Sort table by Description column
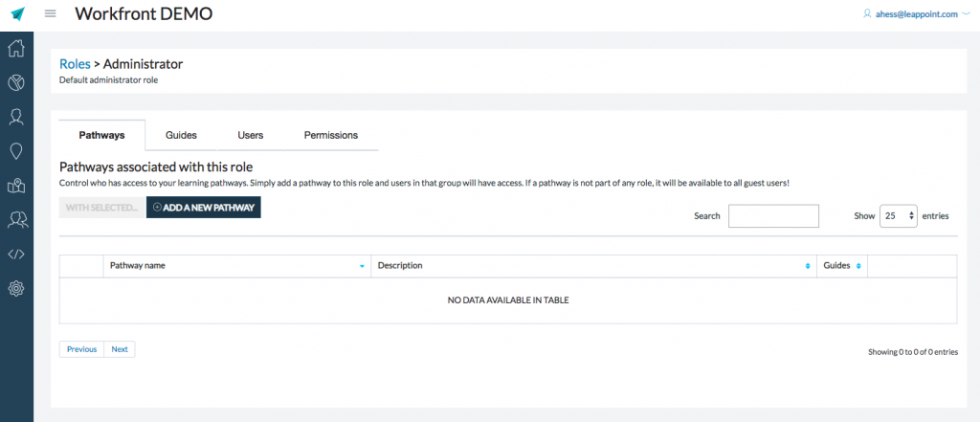This screenshot has height=422, width=980. (x=592, y=266)
